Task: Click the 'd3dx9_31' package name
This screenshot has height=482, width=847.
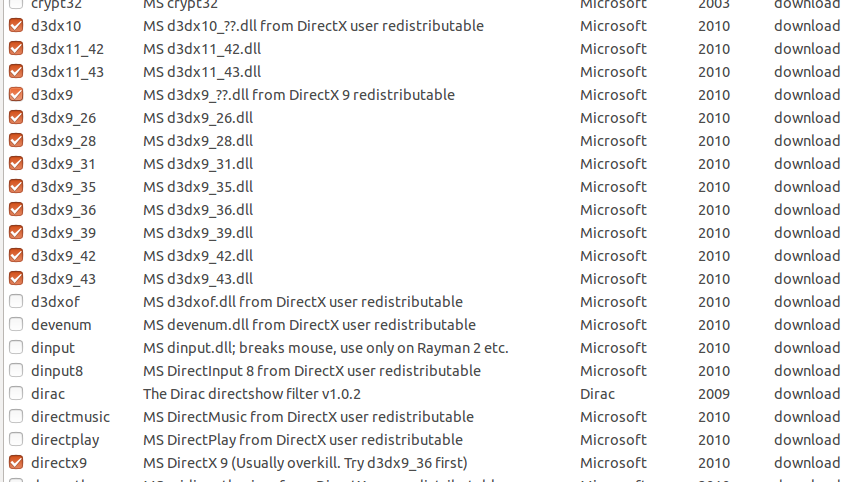Action: coord(63,164)
